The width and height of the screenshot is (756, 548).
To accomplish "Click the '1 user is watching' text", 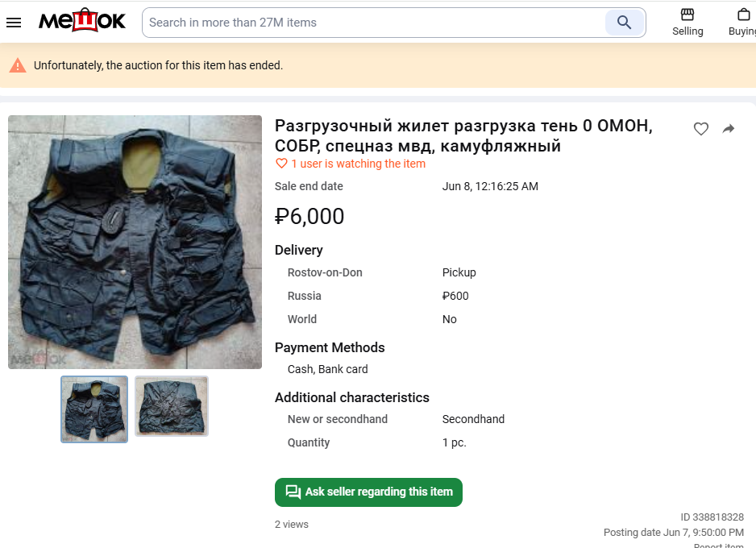I will point(358,164).
